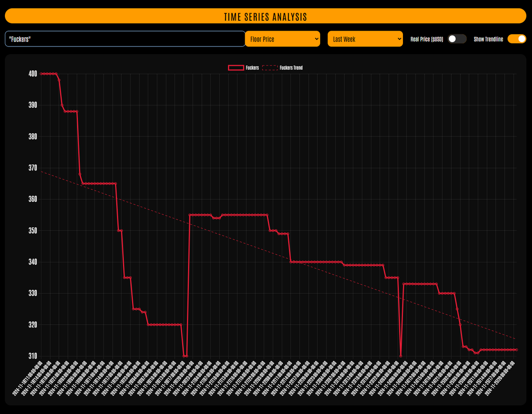Click the Time Series Analysis header banner
532x414 pixels.
point(266,16)
